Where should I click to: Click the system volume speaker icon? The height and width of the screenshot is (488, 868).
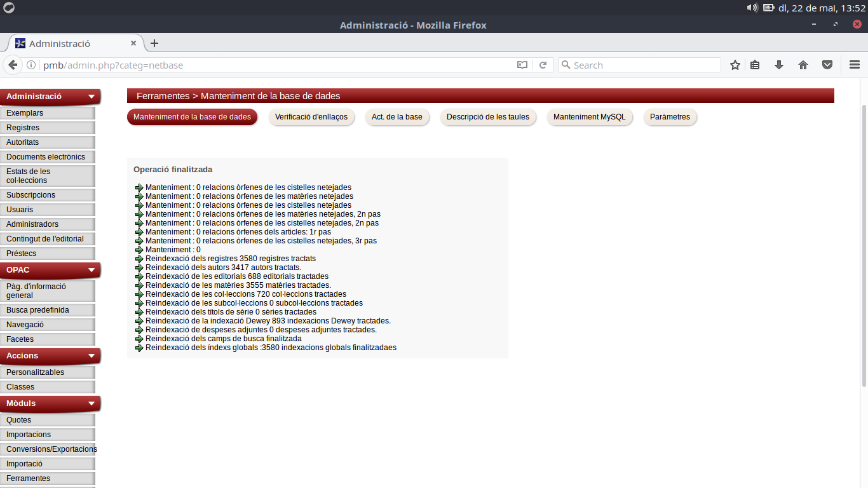(x=752, y=8)
